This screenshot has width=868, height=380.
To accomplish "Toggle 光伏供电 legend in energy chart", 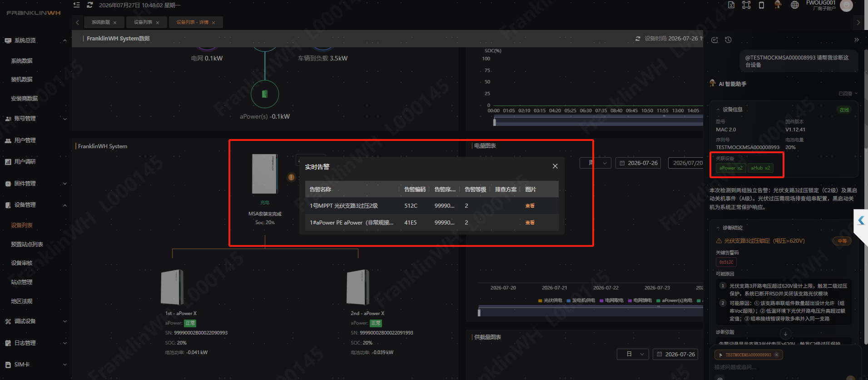I will (550, 300).
